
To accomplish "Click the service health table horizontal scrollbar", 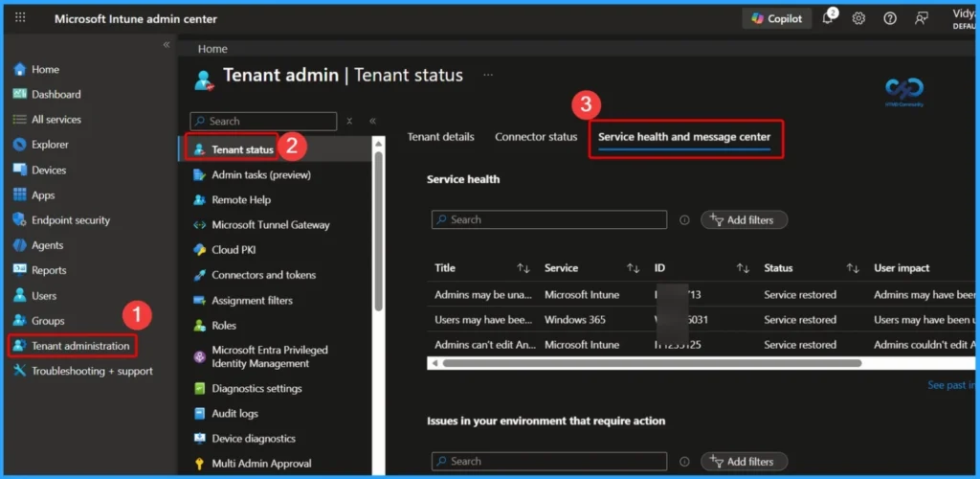I will point(652,363).
